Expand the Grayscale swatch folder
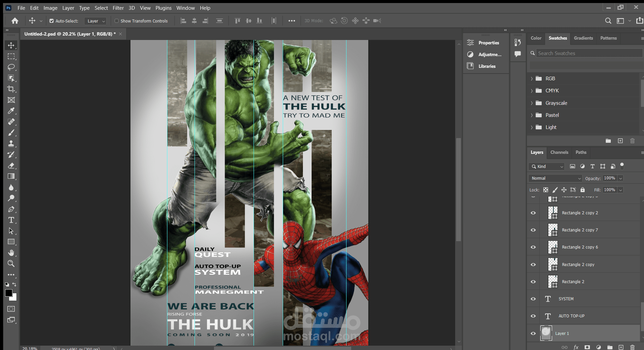The height and width of the screenshot is (350, 644). (532, 103)
